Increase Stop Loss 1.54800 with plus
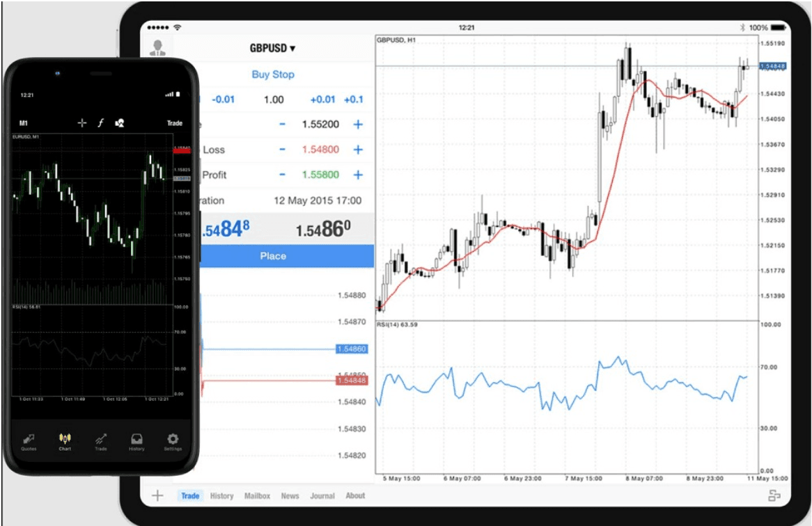This screenshot has width=812, height=526. (358, 150)
